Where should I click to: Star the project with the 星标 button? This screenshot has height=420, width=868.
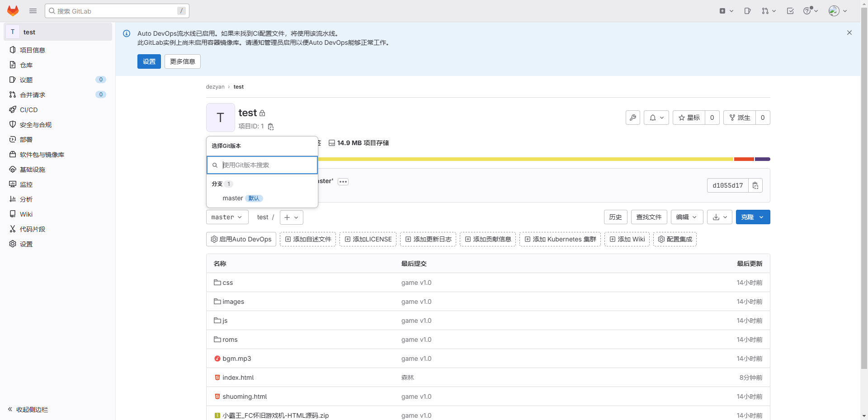689,118
